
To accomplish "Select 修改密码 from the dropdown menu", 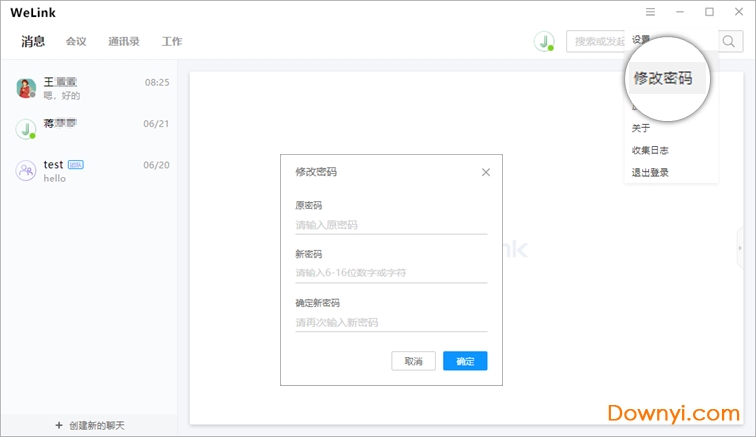I will [662, 78].
